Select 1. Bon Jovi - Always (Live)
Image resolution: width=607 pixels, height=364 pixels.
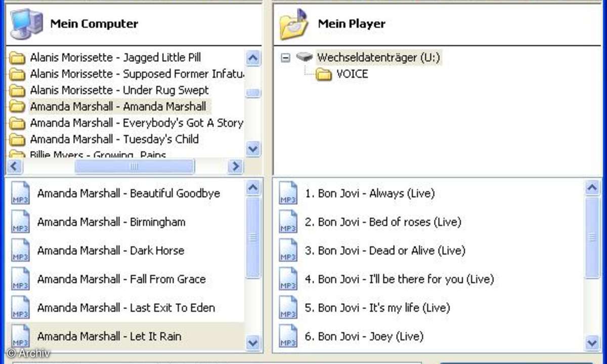[x=370, y=194]
